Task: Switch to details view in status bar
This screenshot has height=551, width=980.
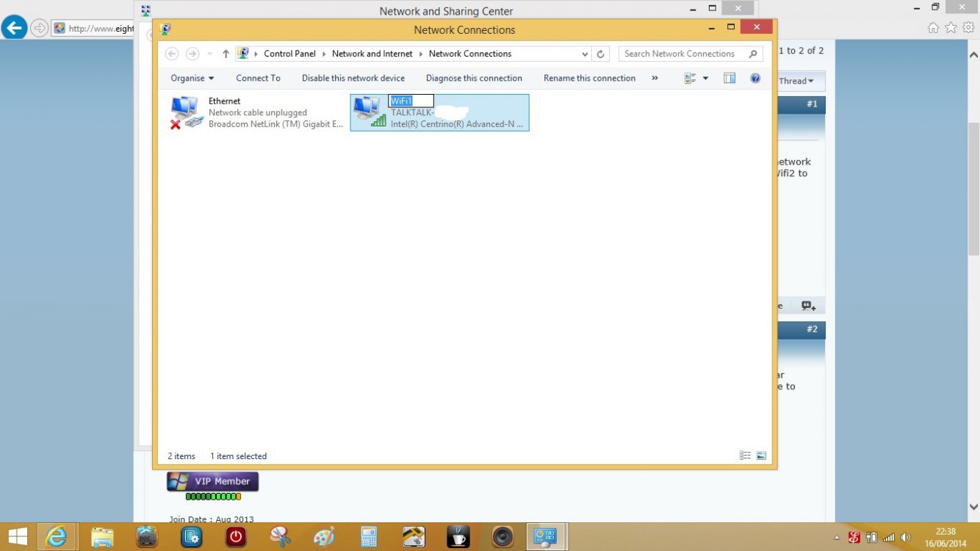Action: (745, 456)
